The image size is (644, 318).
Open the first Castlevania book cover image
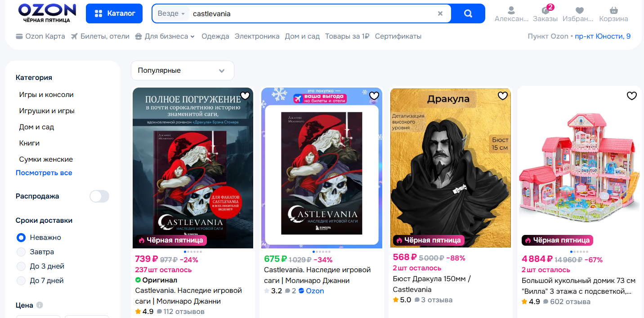tap(193, 168)
